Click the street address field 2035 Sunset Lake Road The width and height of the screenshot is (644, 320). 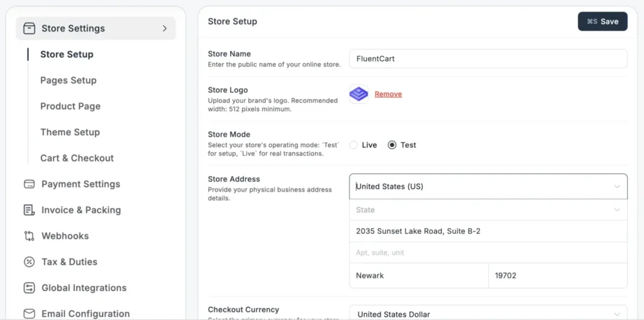(488, 231)
